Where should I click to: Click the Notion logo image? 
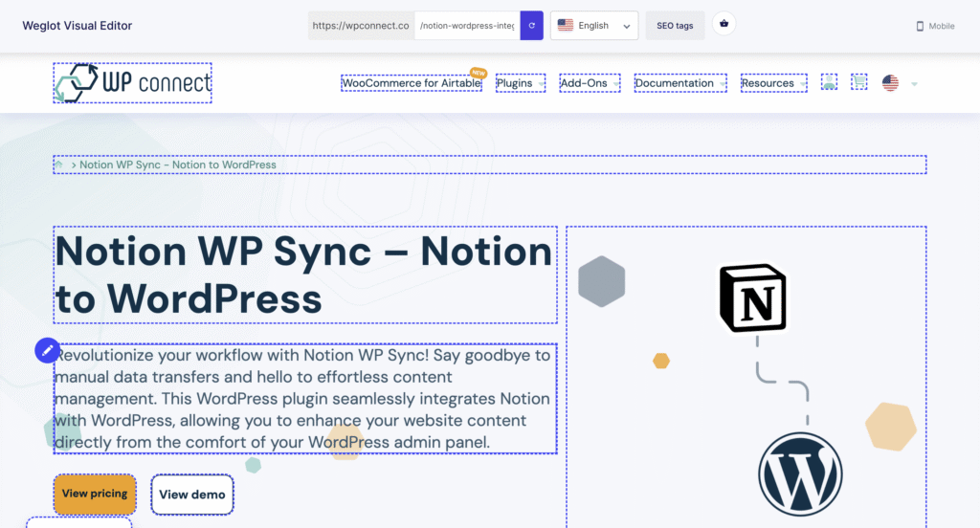point(752,297)
